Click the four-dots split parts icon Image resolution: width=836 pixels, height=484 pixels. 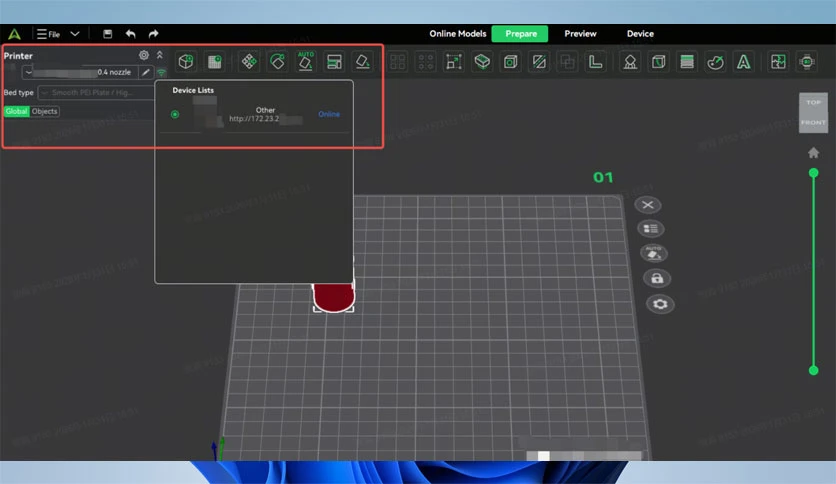(x=425, y=62)
